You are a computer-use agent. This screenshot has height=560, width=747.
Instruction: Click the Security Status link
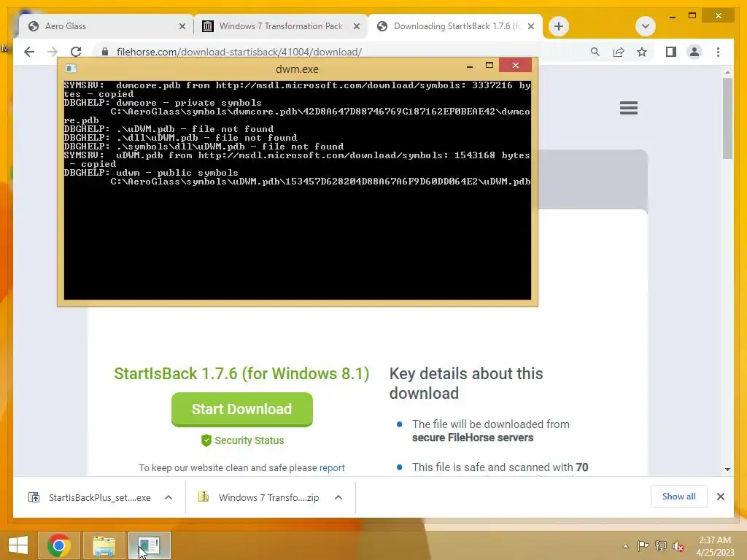point(249,440)
